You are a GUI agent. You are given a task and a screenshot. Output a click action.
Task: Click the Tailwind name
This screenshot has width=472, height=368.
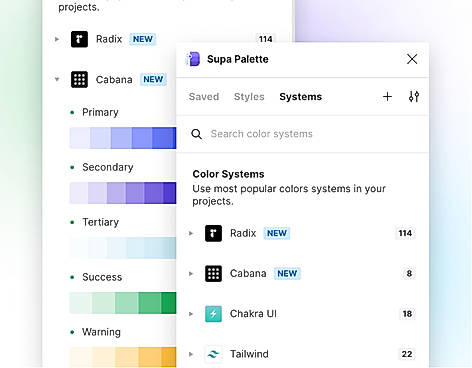click(x=249, y=354)
